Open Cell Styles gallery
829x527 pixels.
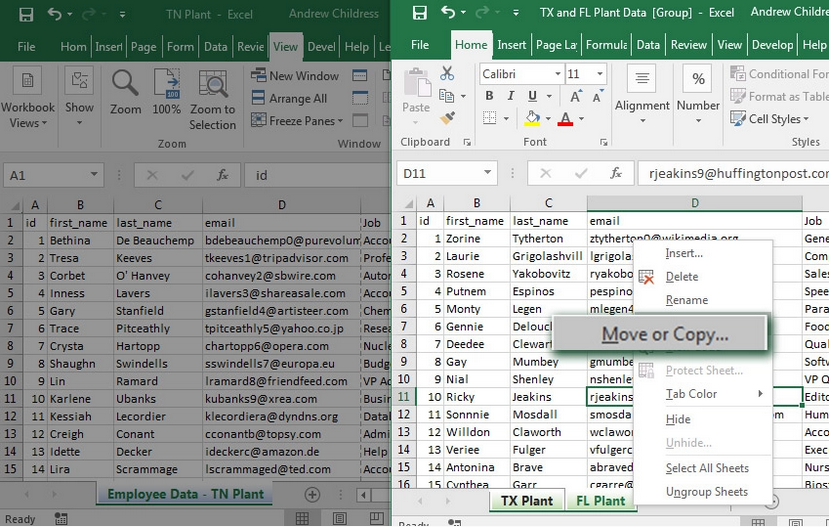(x=770, y=118)
